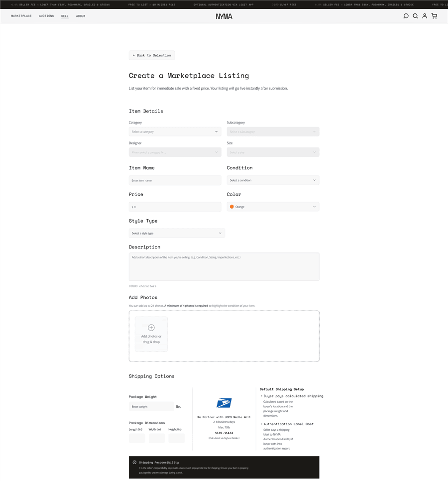
Task: Click Back to Selection button
Action: click(152, 55)
